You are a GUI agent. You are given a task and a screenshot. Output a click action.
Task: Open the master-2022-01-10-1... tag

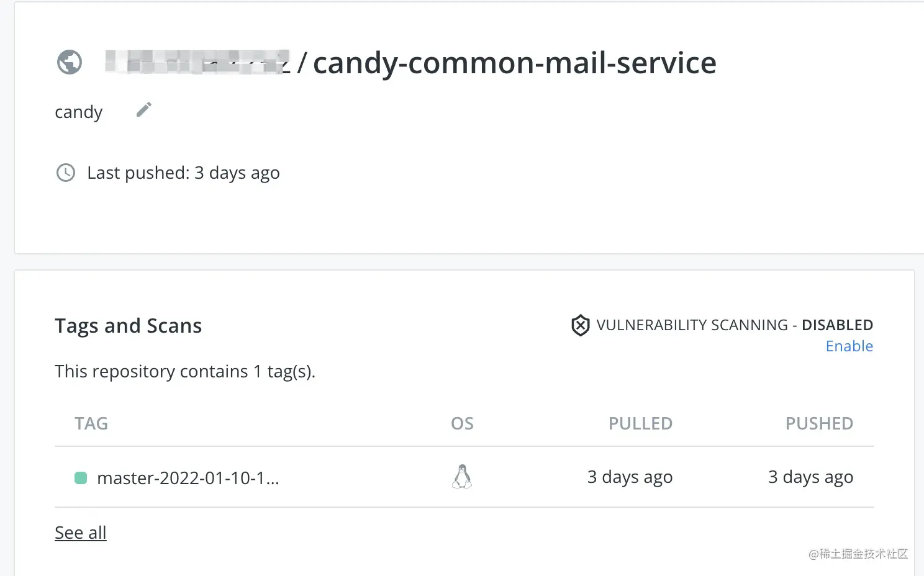pyautogui.click(x=188, y=478)
